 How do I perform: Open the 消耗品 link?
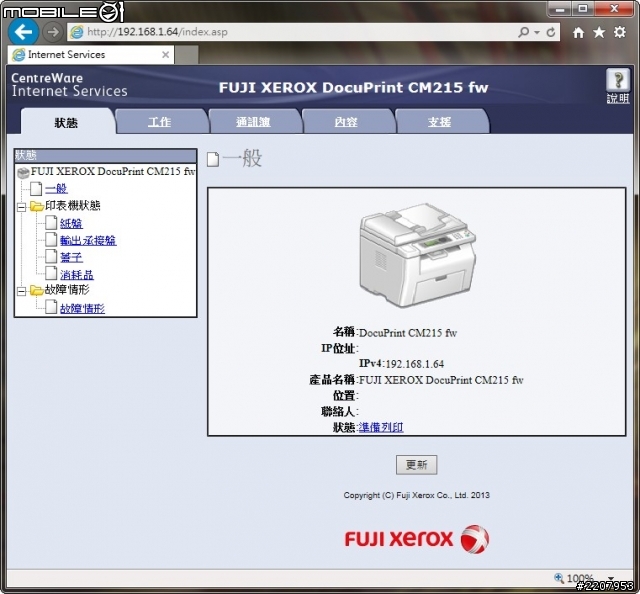77,275
